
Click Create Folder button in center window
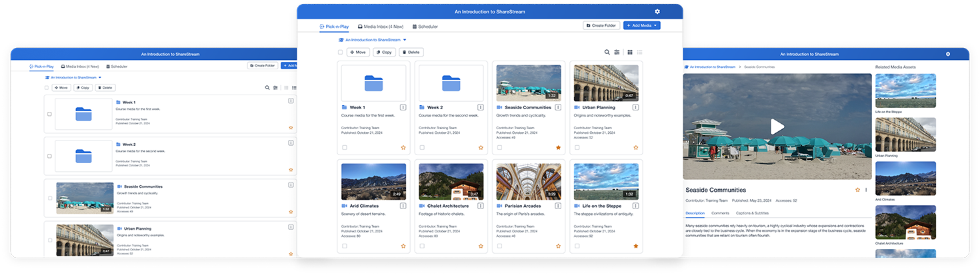(x=601, y=25)
